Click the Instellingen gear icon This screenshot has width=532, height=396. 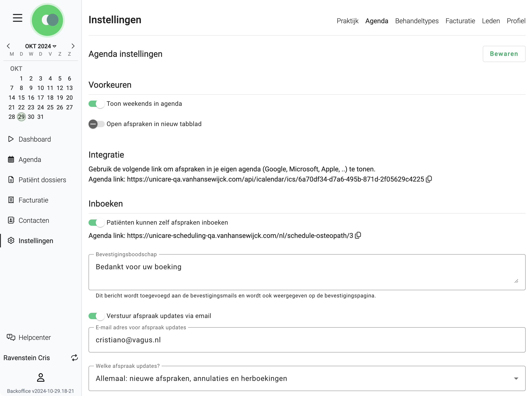11,241
